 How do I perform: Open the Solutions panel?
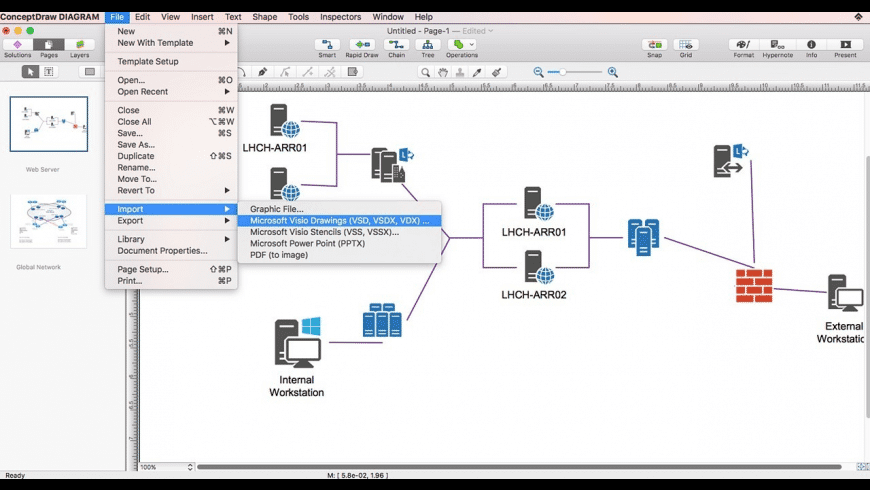(17, 45)
